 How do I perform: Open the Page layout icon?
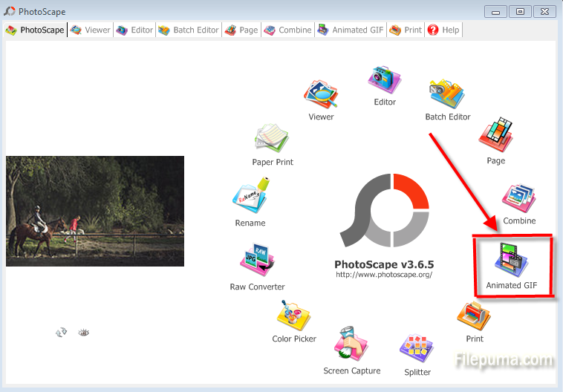click(x=496, y=137)
